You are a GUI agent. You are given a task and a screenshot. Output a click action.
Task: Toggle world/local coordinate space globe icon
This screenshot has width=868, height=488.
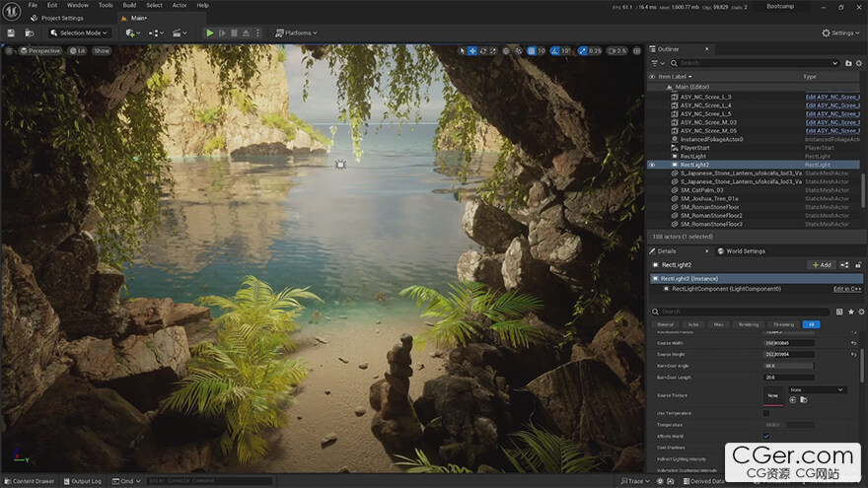(x=506, y=51)
